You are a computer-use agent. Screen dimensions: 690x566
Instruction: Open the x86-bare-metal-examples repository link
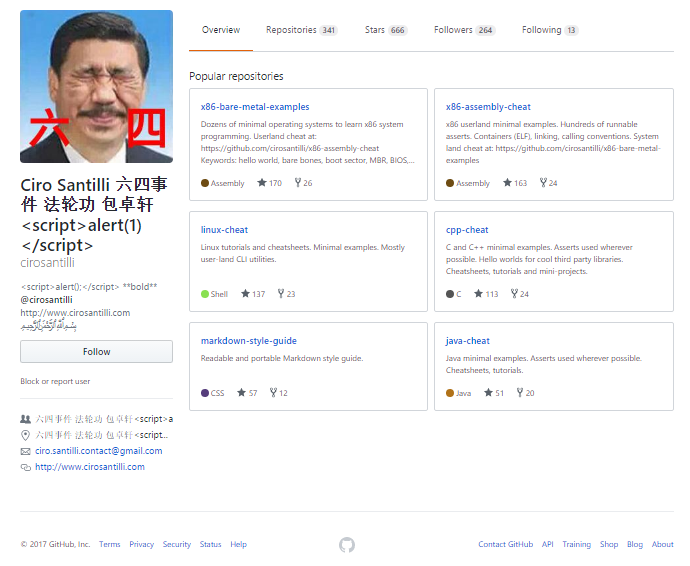pos(255,107)
